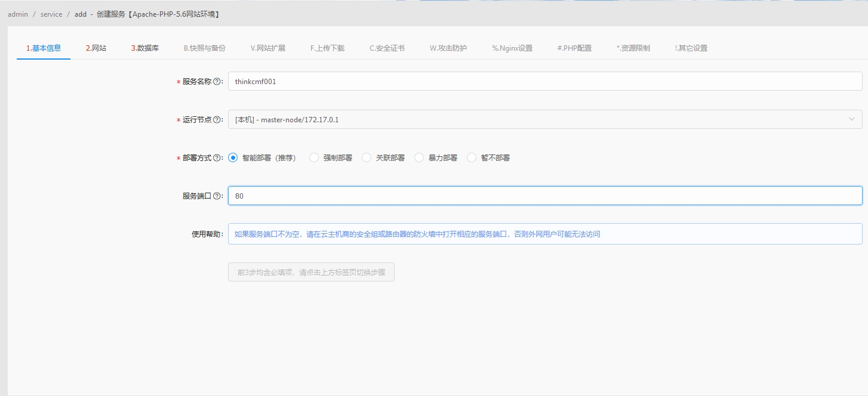Click the 前3步均含必填项 button
Image resolution: width=868 pixels, height=396 pixels.
click(x=311, y=273)
